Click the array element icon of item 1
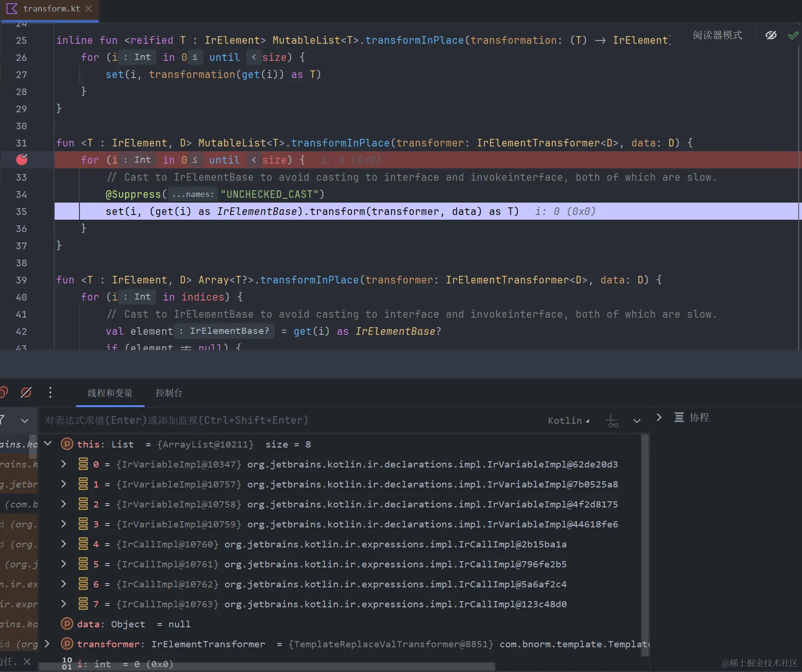 pyautogui.click(x=83, y=484)
